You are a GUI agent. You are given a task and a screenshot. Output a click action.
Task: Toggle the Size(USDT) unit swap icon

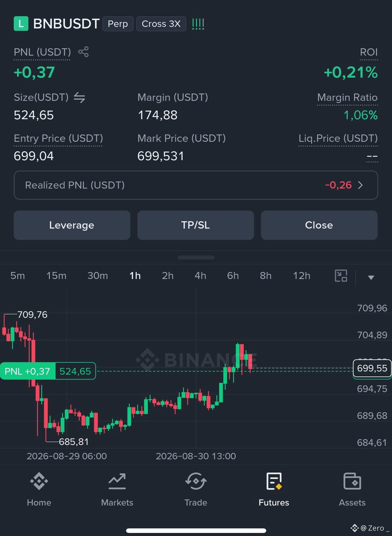(x=79, y=97)
